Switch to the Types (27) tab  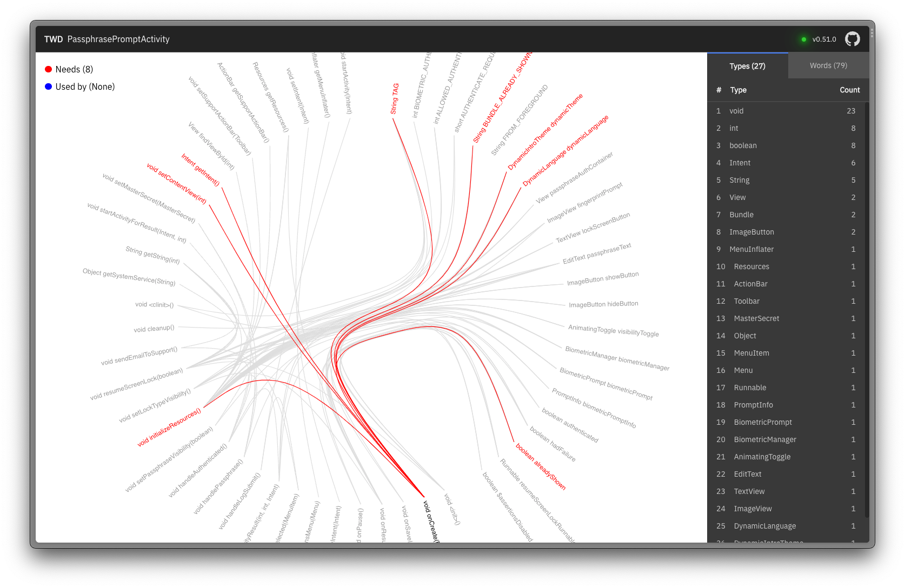pos(747,65)
